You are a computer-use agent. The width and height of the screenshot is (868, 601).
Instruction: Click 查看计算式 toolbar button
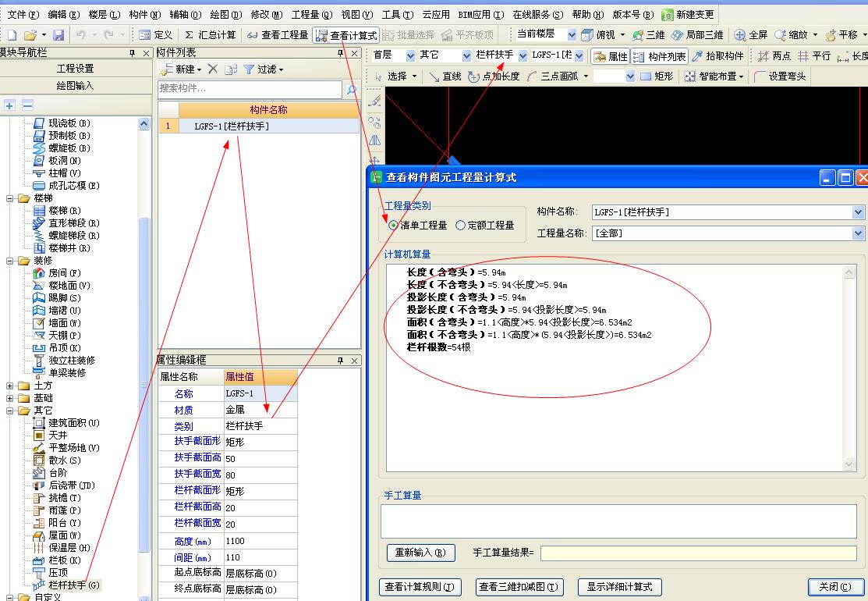(x=346, y=35)
